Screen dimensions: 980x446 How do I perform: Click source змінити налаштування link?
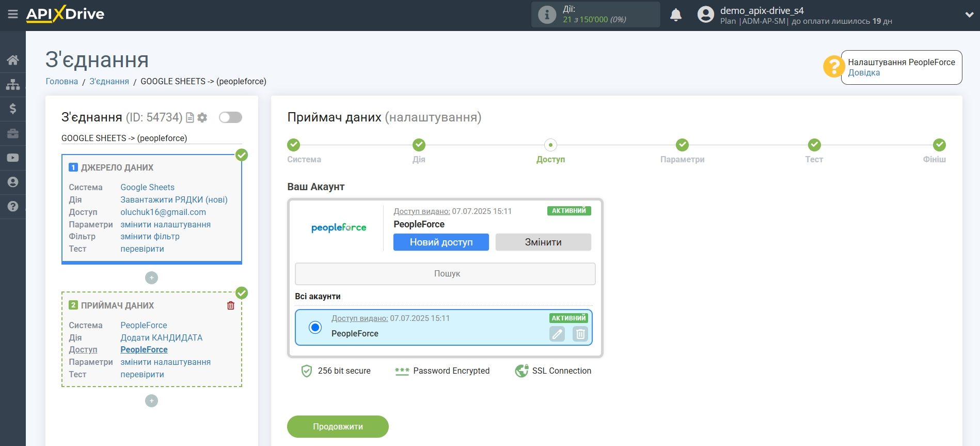pyautogui.click(x=166, y=224)
